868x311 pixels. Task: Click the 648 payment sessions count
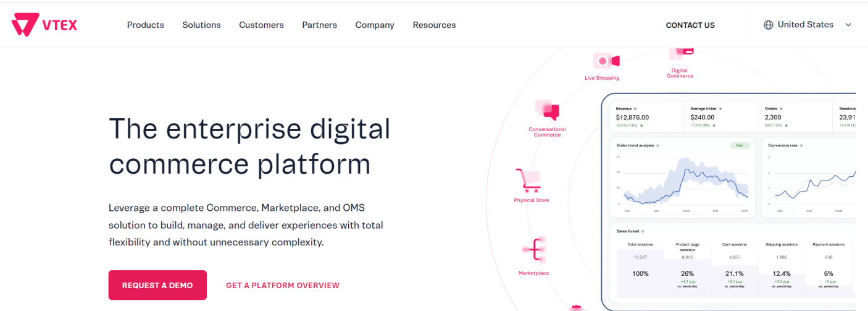pyautogui.click(x=828, y=257)
